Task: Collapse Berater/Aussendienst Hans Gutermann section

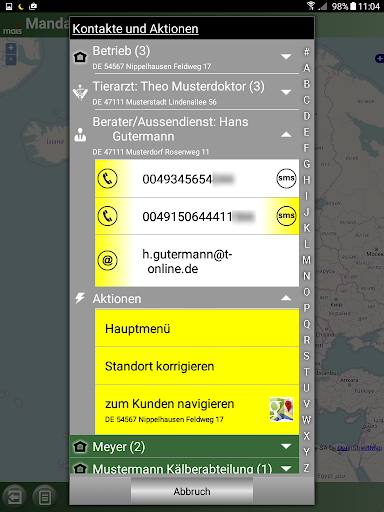Action: (x=286, y=135)
